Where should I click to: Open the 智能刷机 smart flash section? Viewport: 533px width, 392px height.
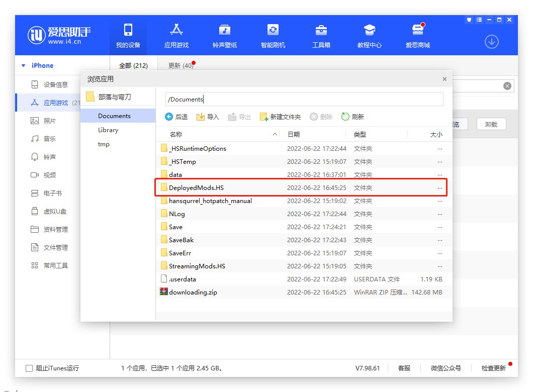[x=273, y=35]
